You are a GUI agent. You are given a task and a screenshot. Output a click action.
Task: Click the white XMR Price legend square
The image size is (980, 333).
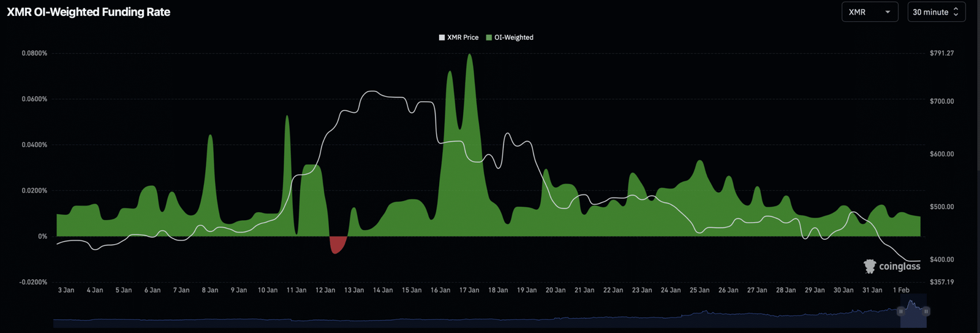(442, 37)
